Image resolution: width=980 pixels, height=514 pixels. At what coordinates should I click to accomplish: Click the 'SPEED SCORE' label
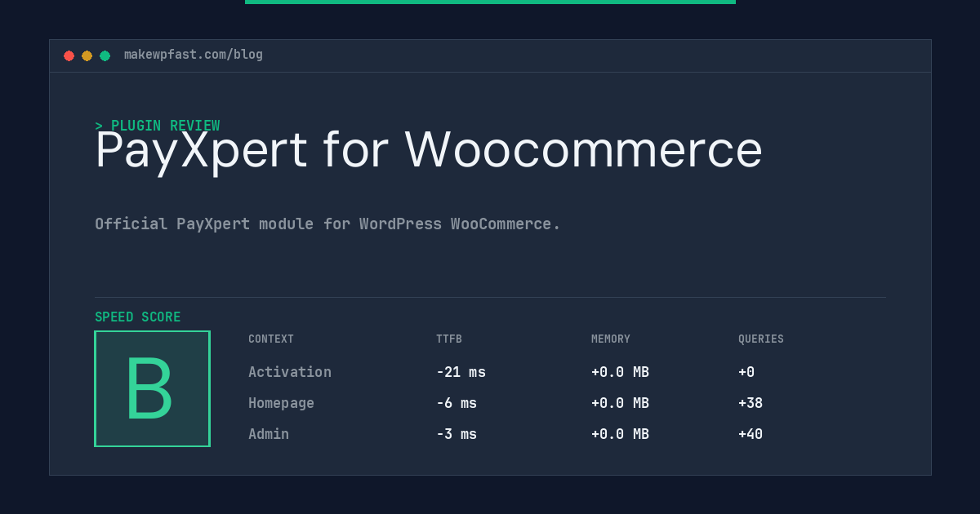pos(138,317)
